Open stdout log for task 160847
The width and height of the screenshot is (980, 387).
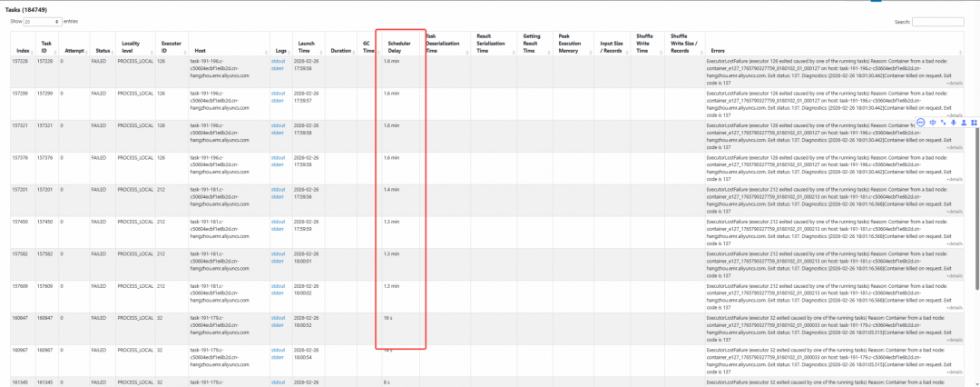pyautogui.click(x=279, y=317)
